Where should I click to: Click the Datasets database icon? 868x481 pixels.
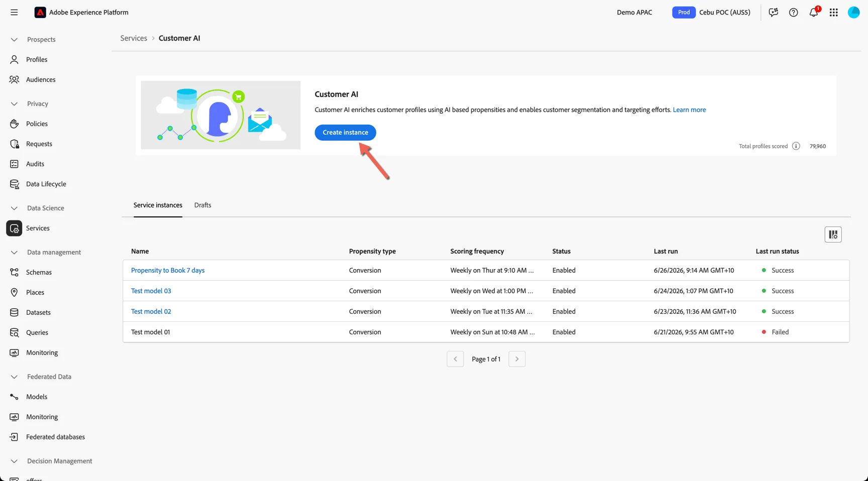click(14, 313)
